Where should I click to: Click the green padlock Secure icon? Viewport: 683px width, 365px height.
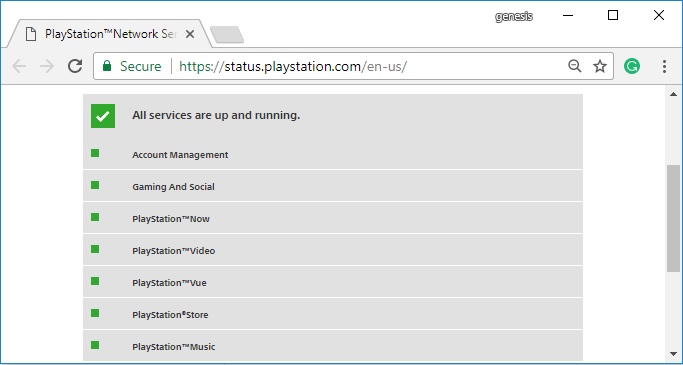(x=107, y=66)
